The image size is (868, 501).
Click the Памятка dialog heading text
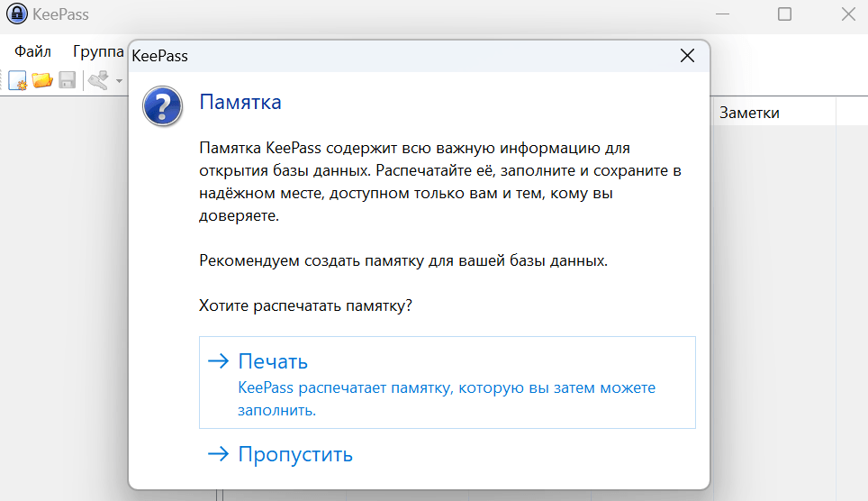pos(240,102)
